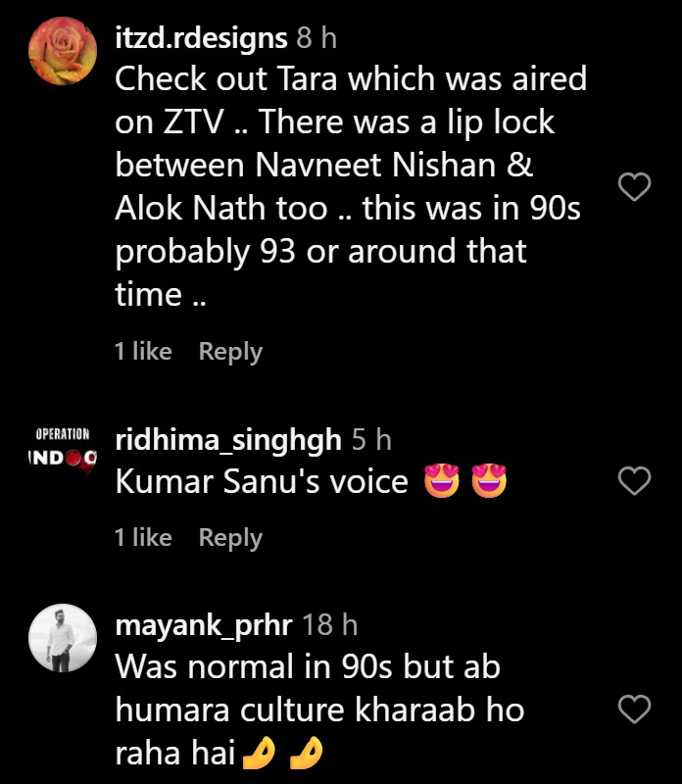Click the 5 h timestamp beside ridhima_singhgh
682x784 pixels.
371,440
